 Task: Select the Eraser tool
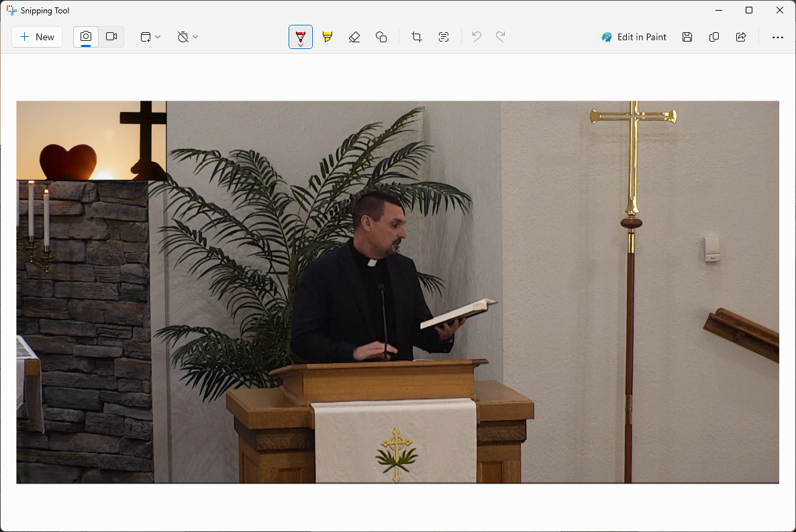354,37
